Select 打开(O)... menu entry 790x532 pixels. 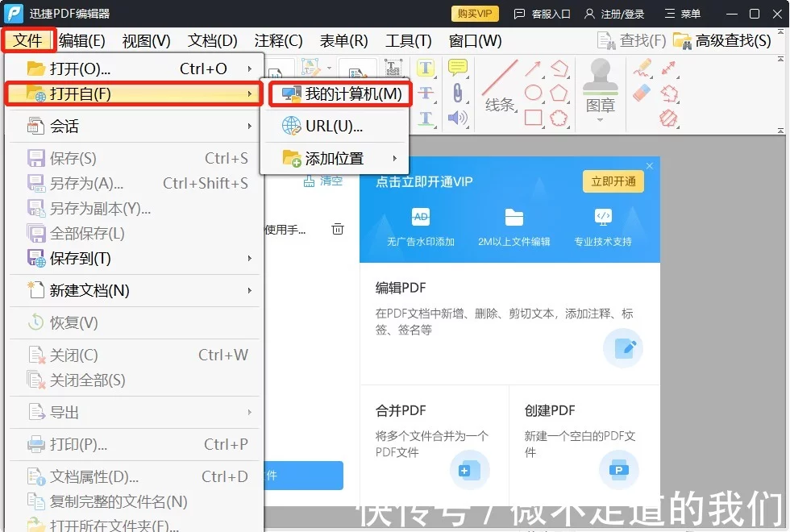point(134,69)
